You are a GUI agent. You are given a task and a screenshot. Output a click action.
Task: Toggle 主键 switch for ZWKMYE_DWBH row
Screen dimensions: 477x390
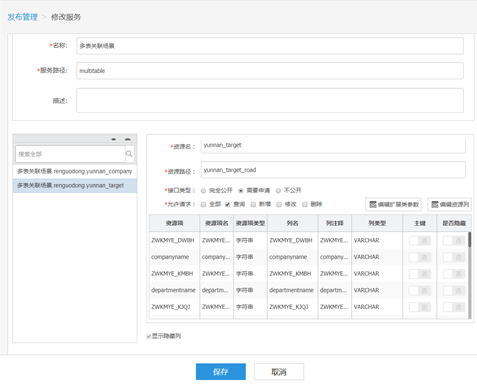pos(420,240)
